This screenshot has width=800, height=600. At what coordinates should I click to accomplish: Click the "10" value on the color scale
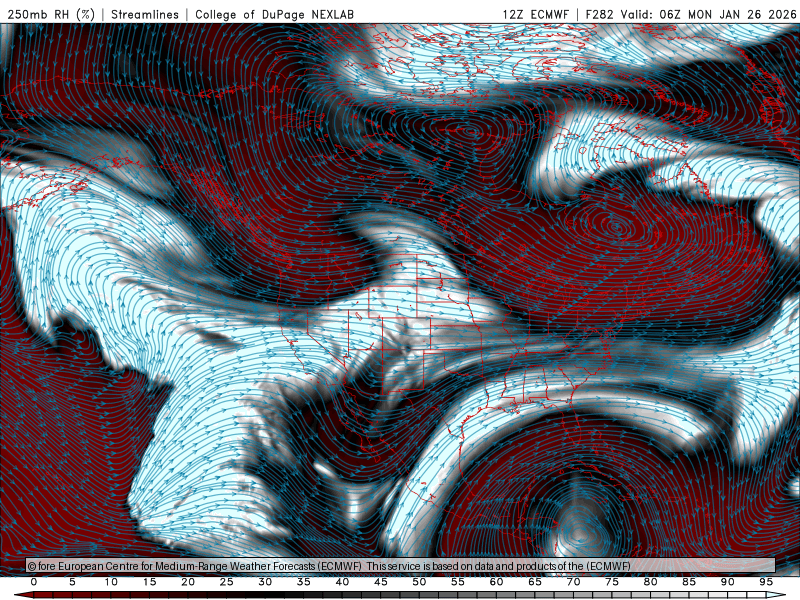pyautogui.click(x=111, y=582)
